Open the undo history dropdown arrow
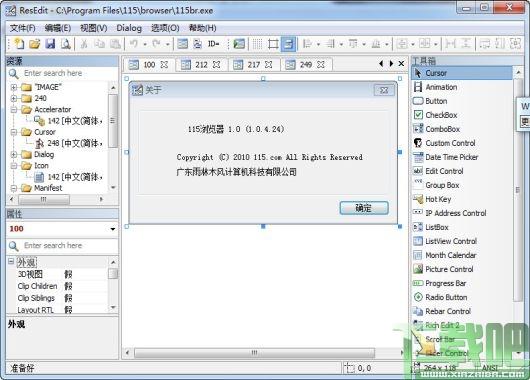This screenshot has width=530, height=380. [145, 44]
